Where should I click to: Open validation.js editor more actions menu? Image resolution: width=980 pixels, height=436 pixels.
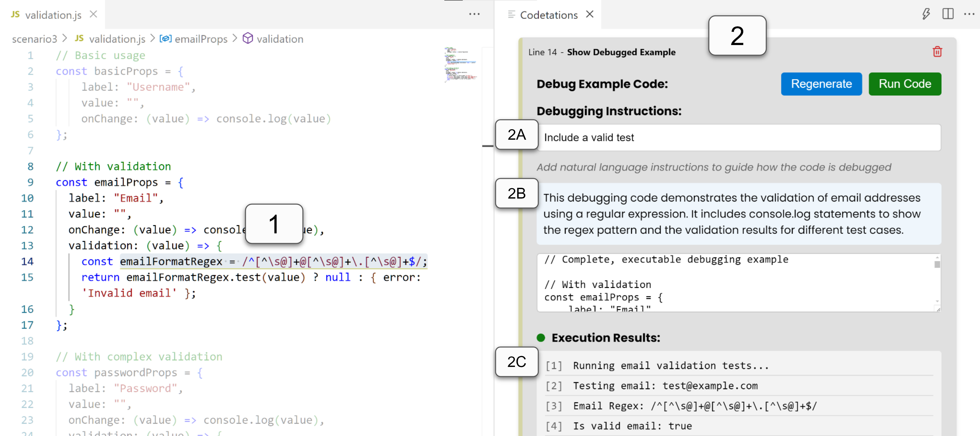(x=474, y=15)
